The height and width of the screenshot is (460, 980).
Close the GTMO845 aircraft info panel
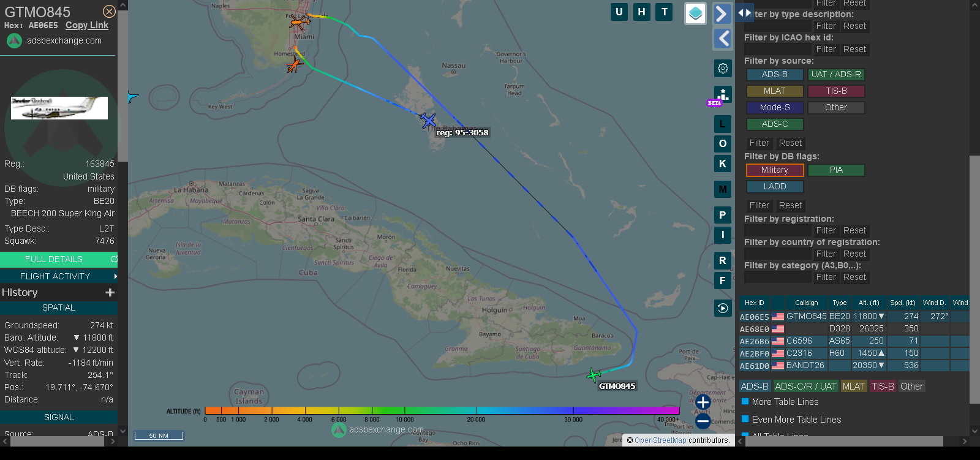point(109,12)
